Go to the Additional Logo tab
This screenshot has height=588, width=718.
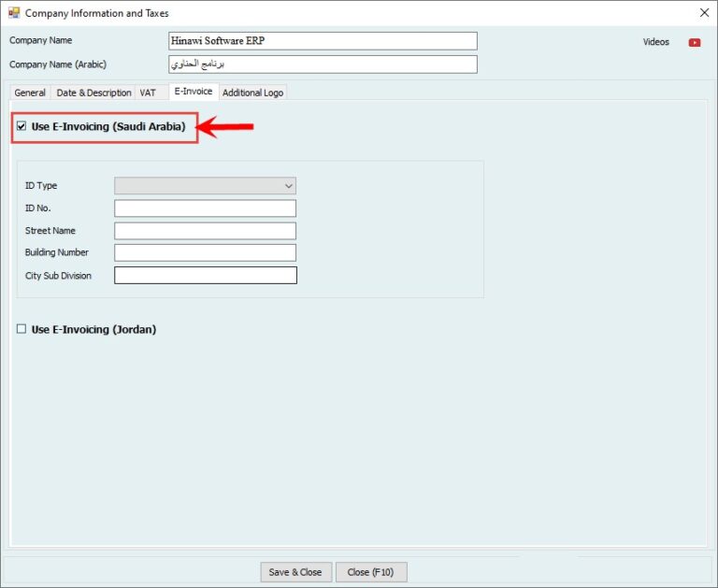(252, 93)
